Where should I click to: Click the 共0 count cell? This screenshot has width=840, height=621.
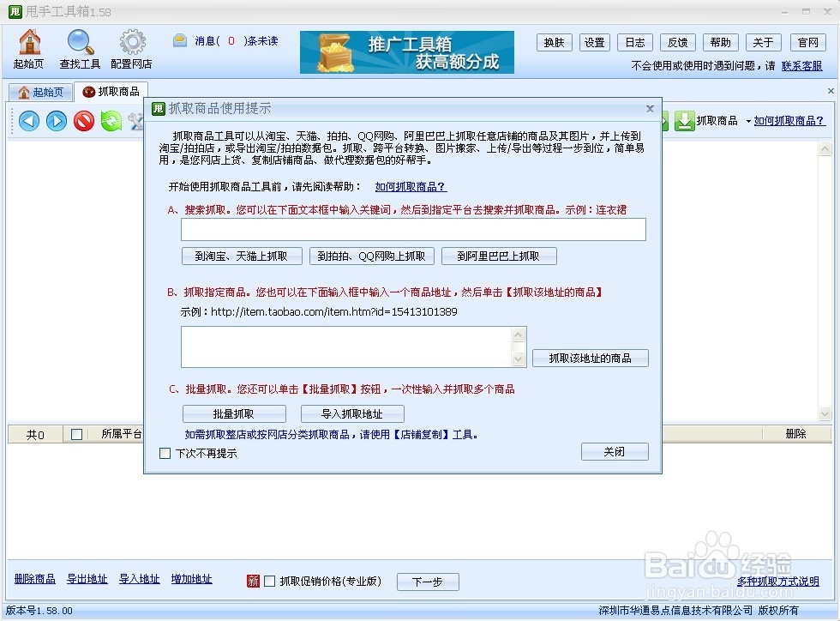[35, 434]
